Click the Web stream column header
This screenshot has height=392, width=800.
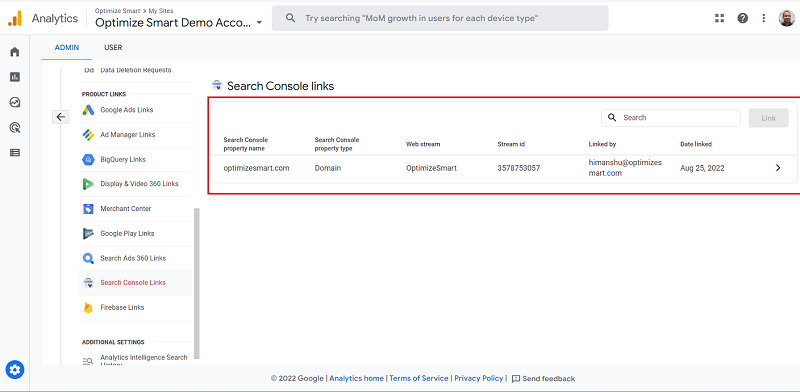pyautogui.click(x=423, y=144)
